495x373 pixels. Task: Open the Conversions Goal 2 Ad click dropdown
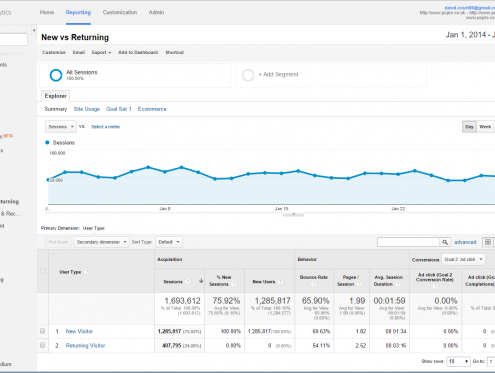coord(463,259)
